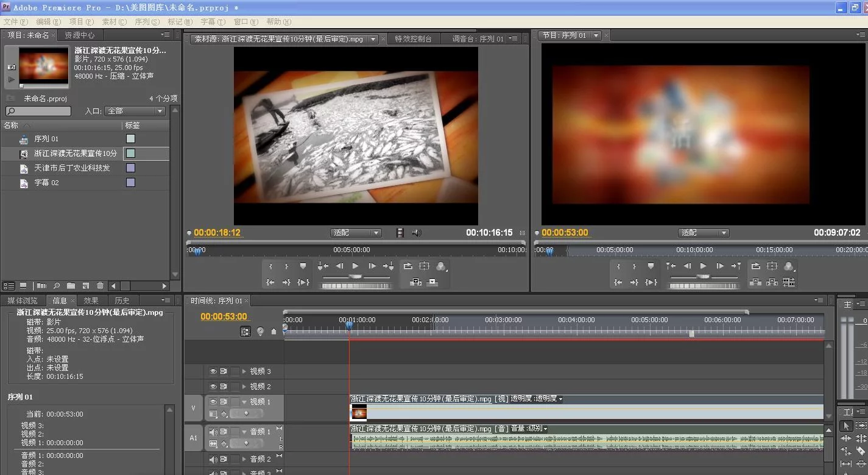The image size is (868, 475).
Task: Open the 适配 zoom dropdown in the program monitor
Action: pyautogui.click(x=704, y=233)
